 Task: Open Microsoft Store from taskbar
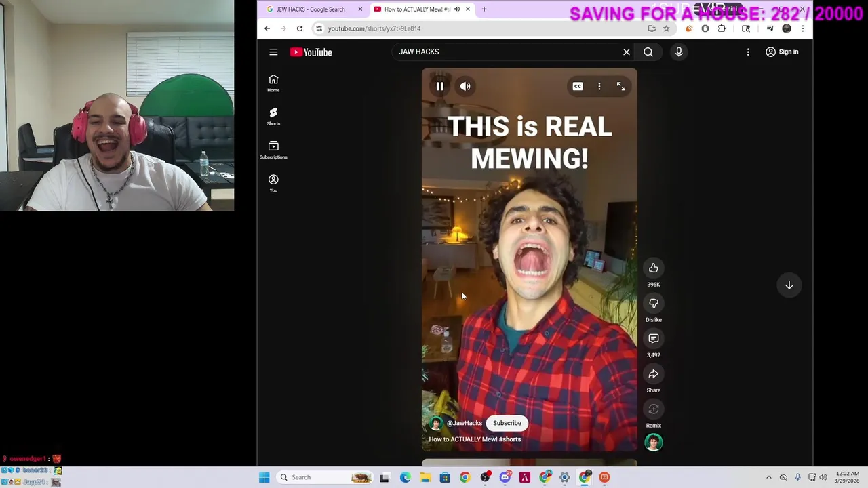pyautogui.click(x=445, y=477)
